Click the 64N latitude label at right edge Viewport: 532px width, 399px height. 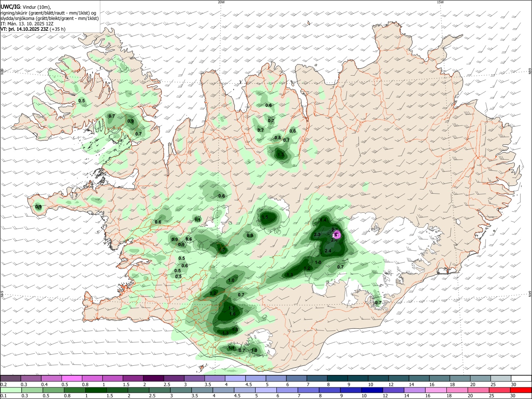point(530,294)
